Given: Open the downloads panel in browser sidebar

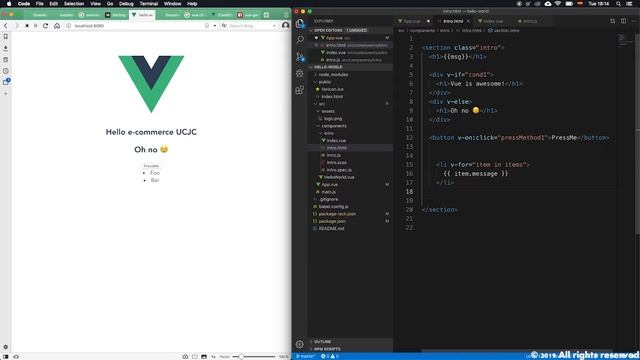Looking at the screenshot, I should coord(6,48).
